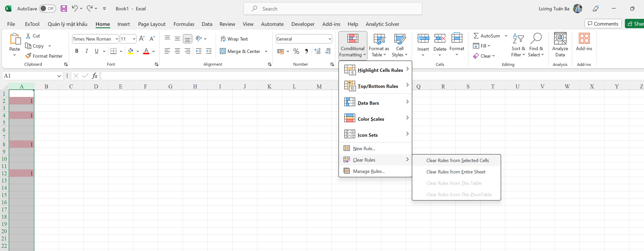This screenshot has height=251, width=644.
Task: Click in the top Search box
Action: point(333,9)
